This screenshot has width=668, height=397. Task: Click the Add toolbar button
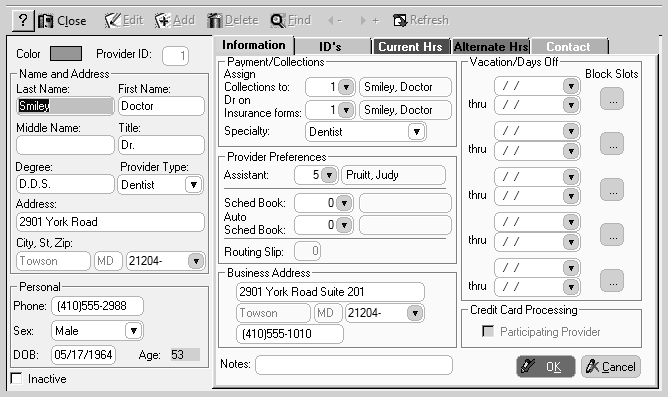pos(175,20)
